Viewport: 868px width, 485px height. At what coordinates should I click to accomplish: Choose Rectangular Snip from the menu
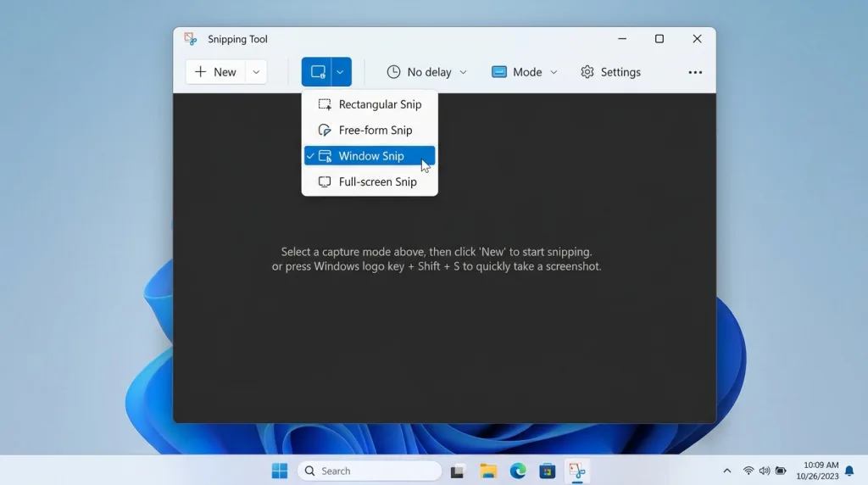click(370, 104)
